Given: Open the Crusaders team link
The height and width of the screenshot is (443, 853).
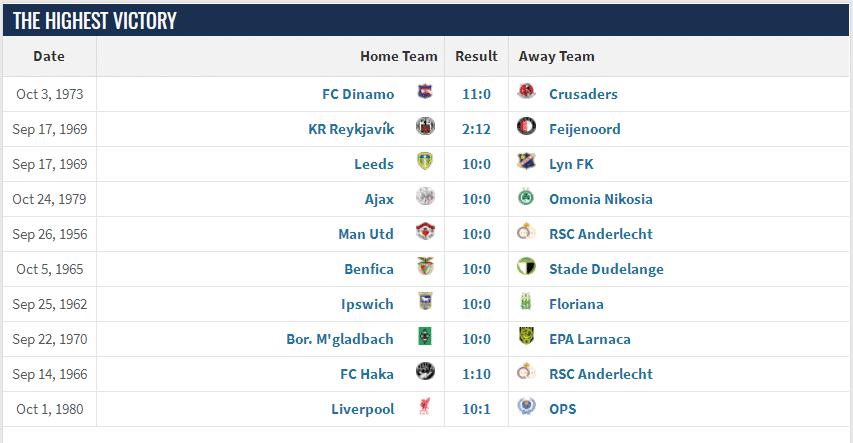Looking at the screenshot, I should click(x=583, y=94).
